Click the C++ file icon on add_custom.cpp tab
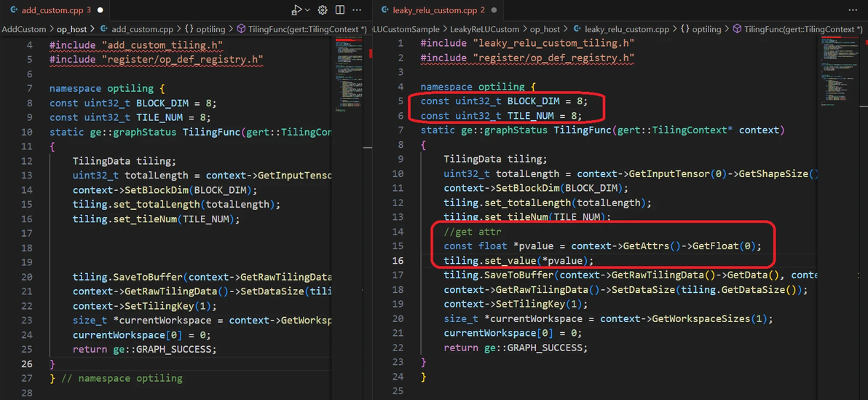Image resolution: width=868 pixels, height=400 pixels. click(x=14, y=10)
